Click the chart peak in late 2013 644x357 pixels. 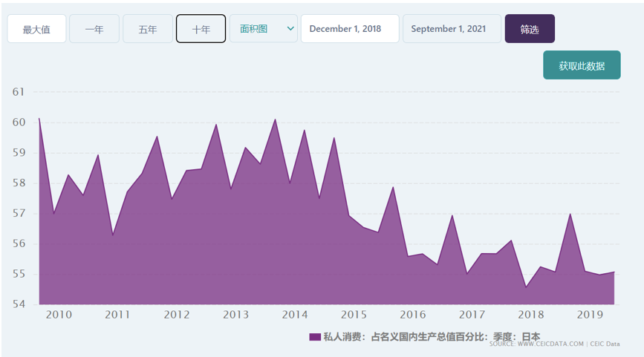point(275,119)
